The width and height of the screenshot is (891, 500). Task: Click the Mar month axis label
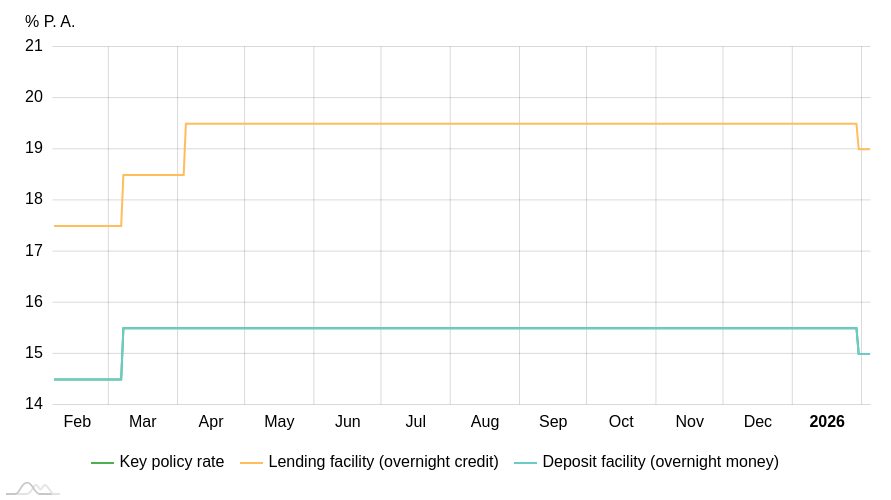pos(143,422)
